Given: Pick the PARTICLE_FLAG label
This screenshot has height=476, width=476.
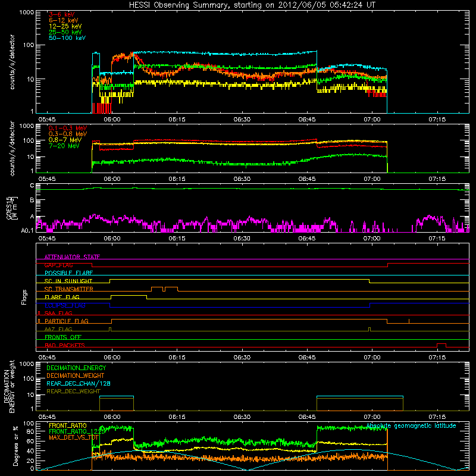Looking at the screenshot, I should pos(67,321).
